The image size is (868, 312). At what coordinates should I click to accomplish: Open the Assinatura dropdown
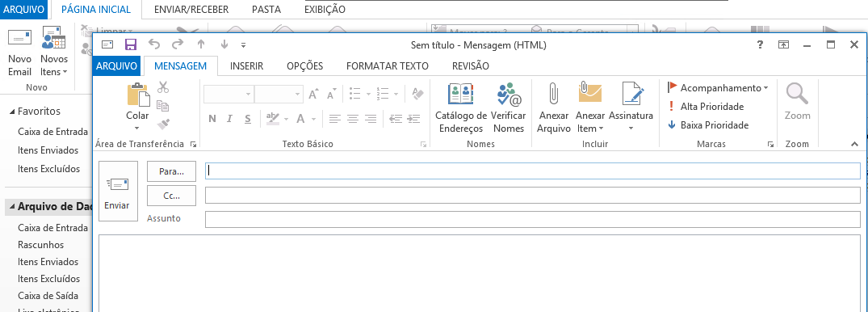click(631, 108)
